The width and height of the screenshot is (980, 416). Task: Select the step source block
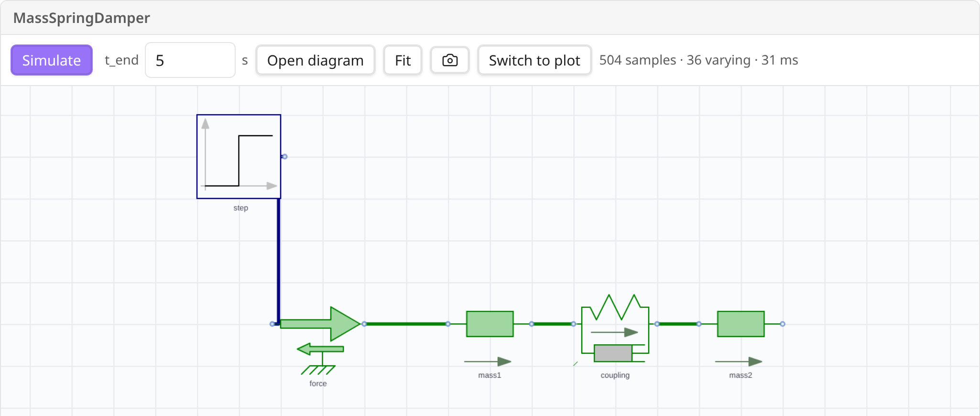point(239,156)
